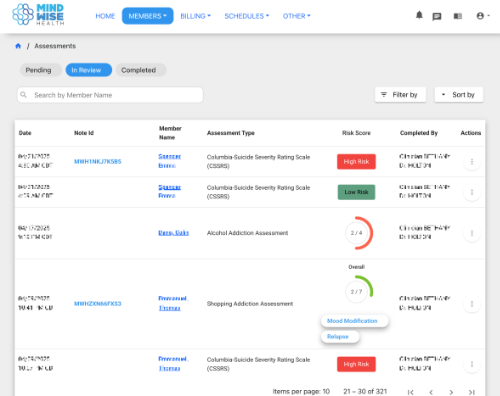
Task: Go to the next page of results
Action: click(x=451, y=392)
